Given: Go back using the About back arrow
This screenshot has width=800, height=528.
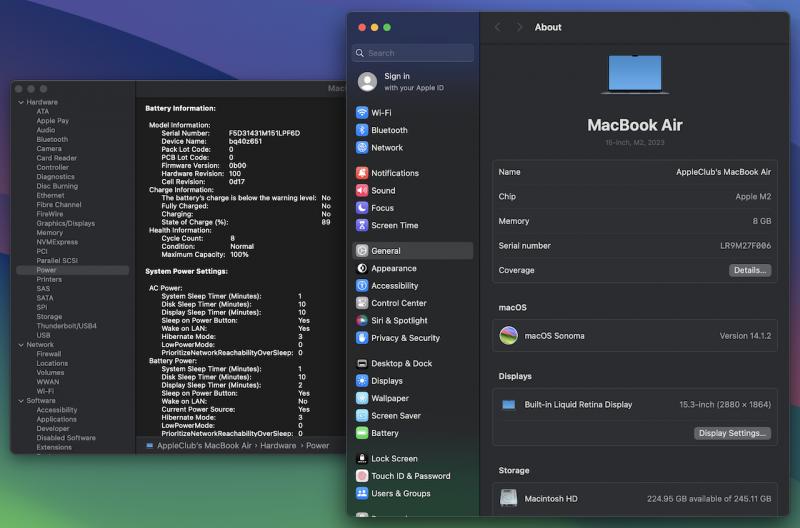Looking at the screenshot, I should tap(497, 27).
